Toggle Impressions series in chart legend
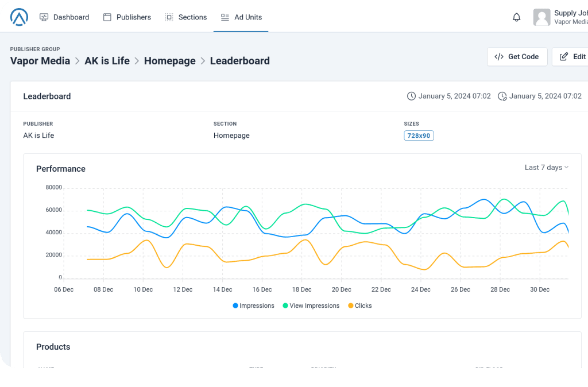The height and width of the screenshot is (387, 588). (x=253, y=305)
